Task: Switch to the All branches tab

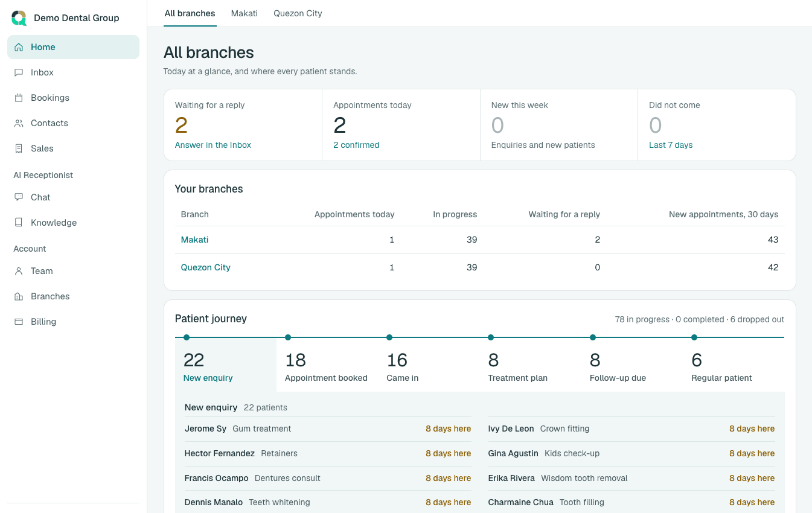Action: pos(190,13)
